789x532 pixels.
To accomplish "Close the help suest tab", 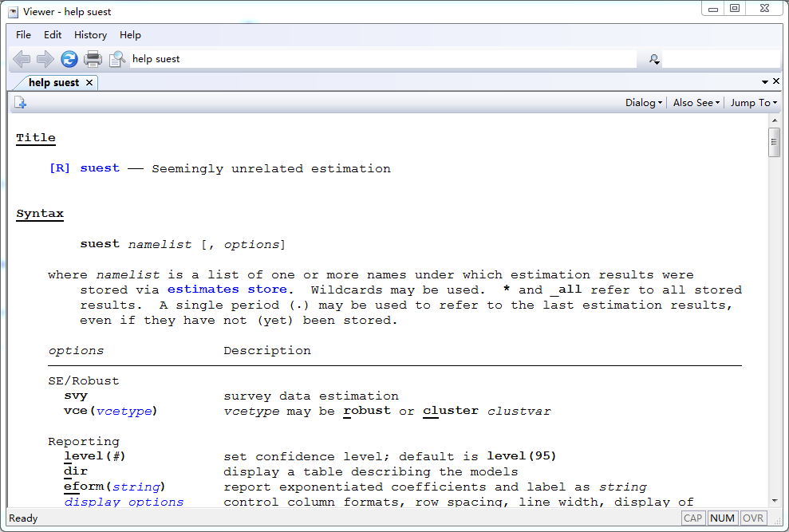I will click(x=89, y=82).
